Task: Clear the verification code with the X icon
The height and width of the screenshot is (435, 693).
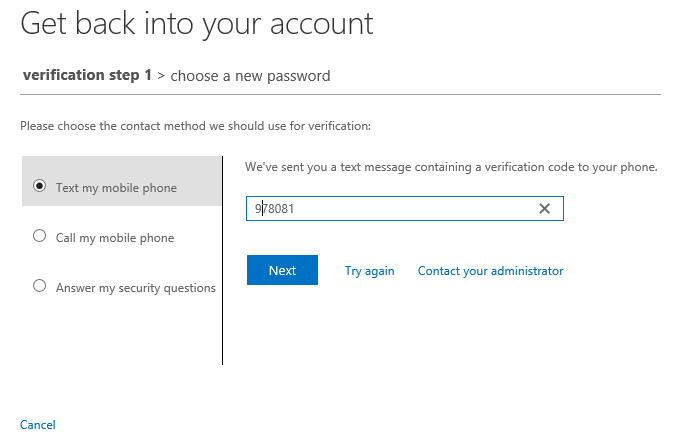Action: tap(544, 208)
